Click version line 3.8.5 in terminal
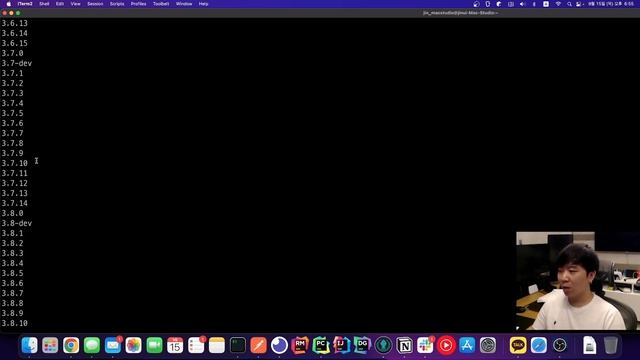Screen dimensions: 640x360 (x=12, y=273)
